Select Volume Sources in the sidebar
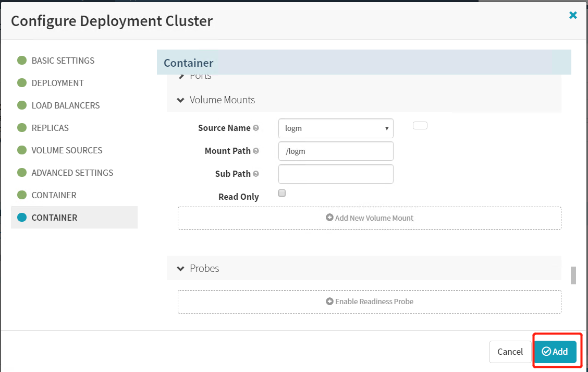The width and height of the screenshot is (588, 372). [67, 150]
